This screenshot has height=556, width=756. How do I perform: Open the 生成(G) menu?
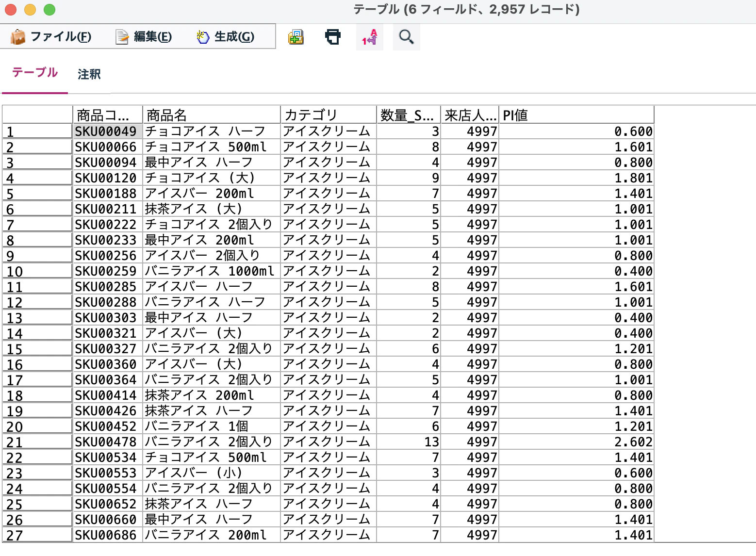[x=226, y=36]
